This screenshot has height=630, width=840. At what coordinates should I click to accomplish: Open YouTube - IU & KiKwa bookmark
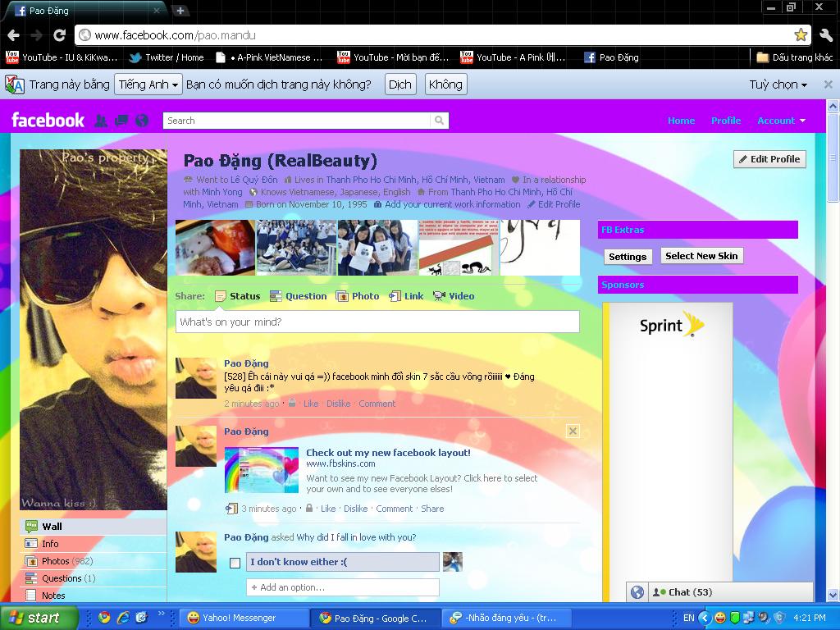click(61, 57)
